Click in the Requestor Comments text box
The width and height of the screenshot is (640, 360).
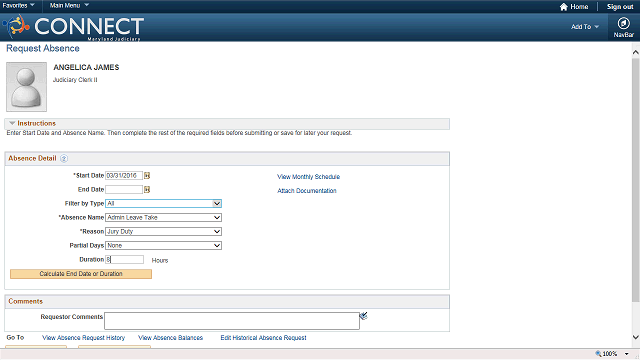[x=232, y=321]
